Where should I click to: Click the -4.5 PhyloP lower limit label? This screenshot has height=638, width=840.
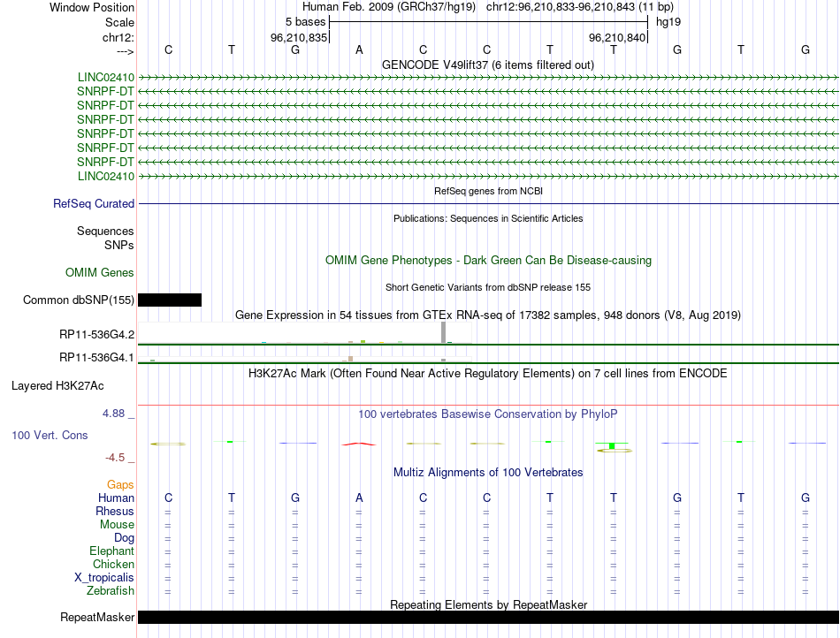tap(115, 457)
